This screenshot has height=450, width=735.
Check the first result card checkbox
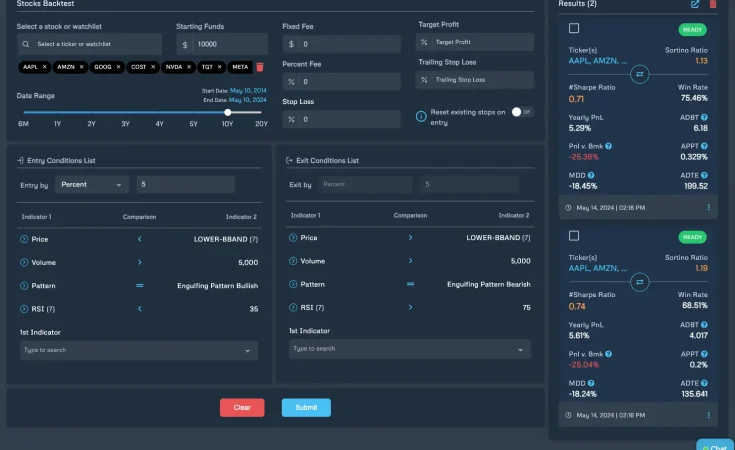tap(574, 29)
